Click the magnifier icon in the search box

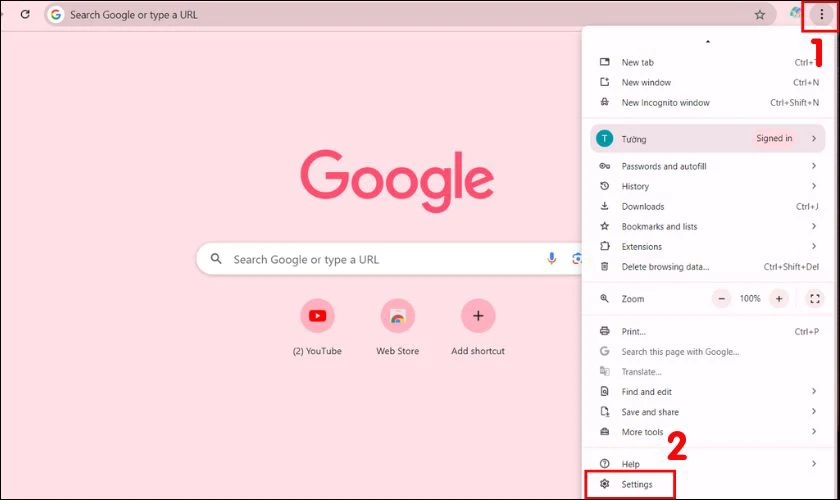pyautogui.click(x=216, y=259)
